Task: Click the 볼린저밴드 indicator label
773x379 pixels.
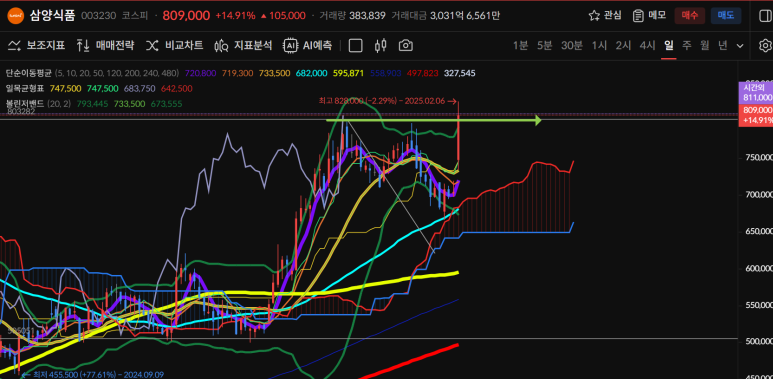Action: 25,103
